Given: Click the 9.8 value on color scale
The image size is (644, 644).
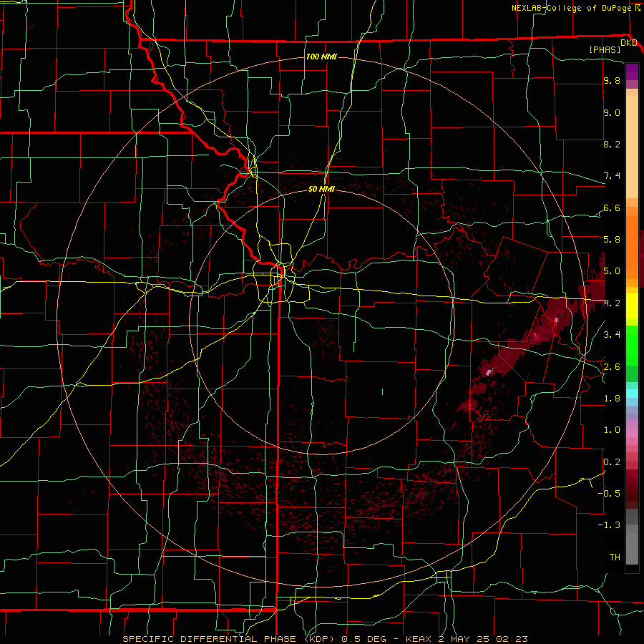Looking at the screenshot, I should pyautogui.click(x=612, y=81).
